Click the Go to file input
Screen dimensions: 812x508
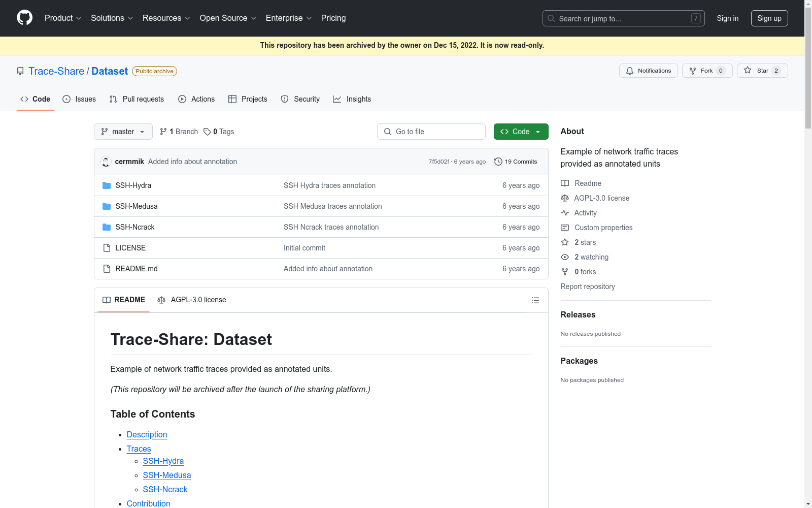(431, 132)
